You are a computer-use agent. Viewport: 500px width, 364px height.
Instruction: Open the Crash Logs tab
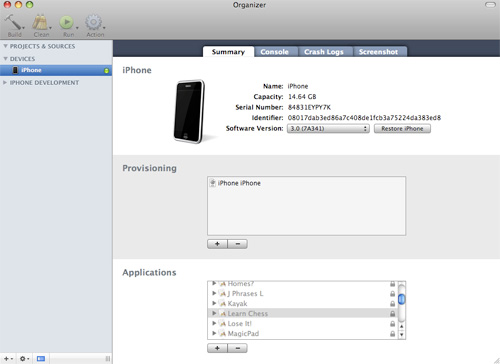[324, 52]
